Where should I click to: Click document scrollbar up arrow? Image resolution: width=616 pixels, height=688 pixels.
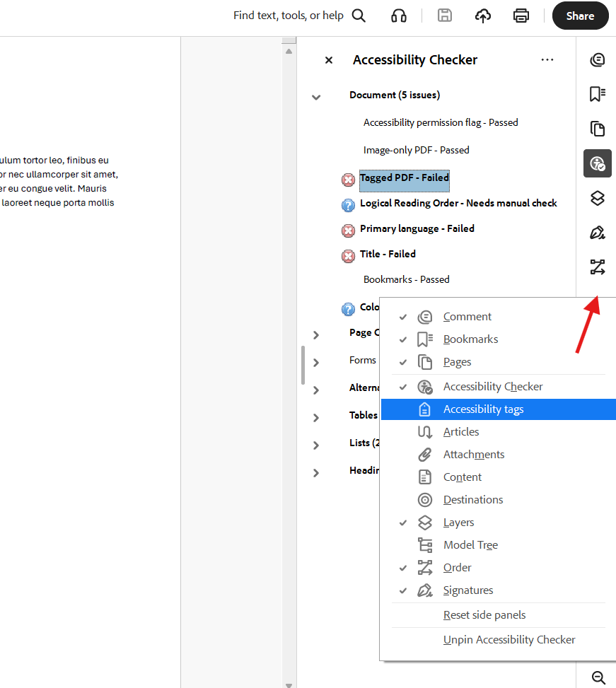pos(289,52)
